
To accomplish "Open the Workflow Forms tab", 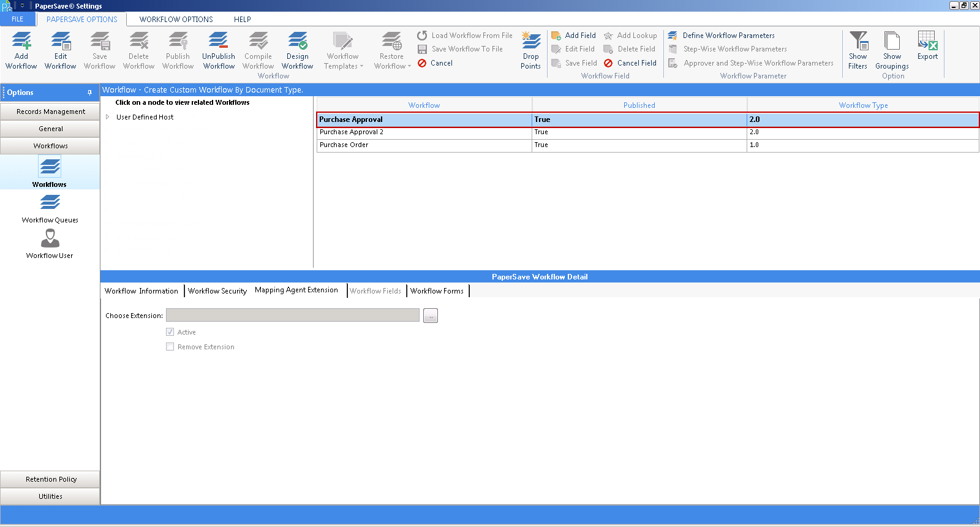I will click(x=437, y=291).
